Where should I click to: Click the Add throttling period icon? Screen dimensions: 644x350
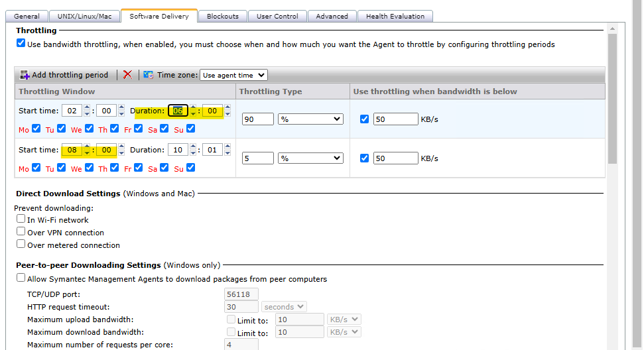[25, 76]
